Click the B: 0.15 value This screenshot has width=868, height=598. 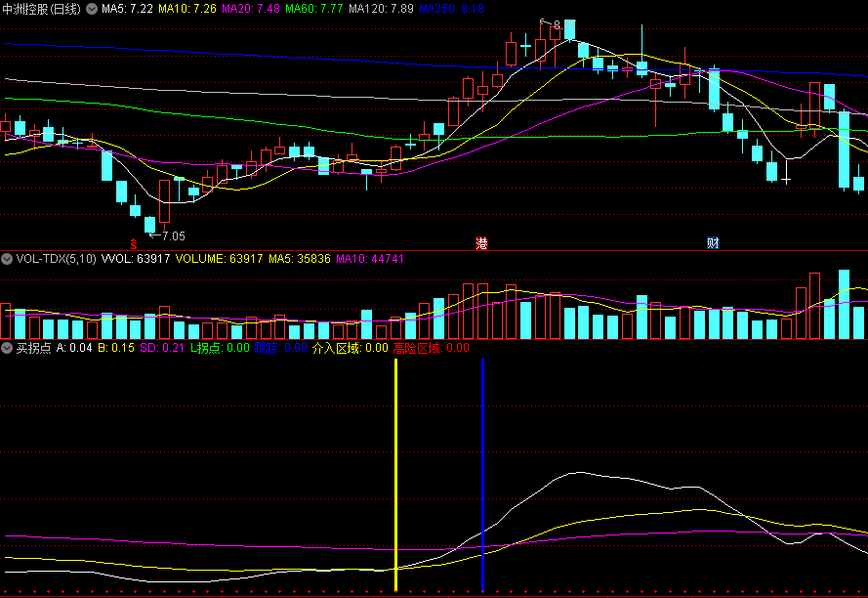coord(116,348)
